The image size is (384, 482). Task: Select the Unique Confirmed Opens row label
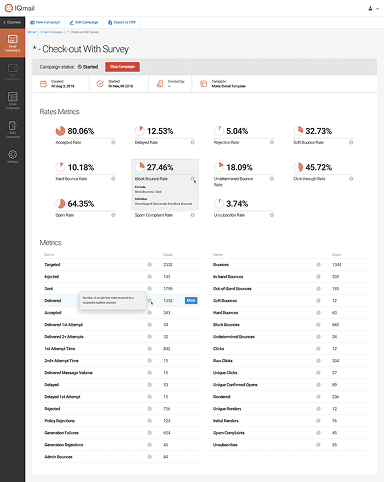pyautogui.click(x=235, y=385)
